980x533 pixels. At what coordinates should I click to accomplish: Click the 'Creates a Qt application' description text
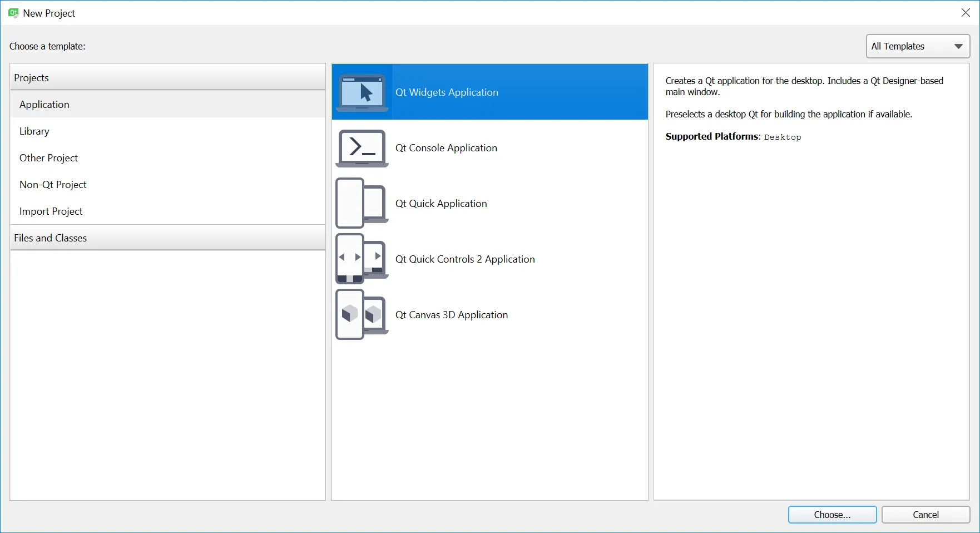coord(804,86)
